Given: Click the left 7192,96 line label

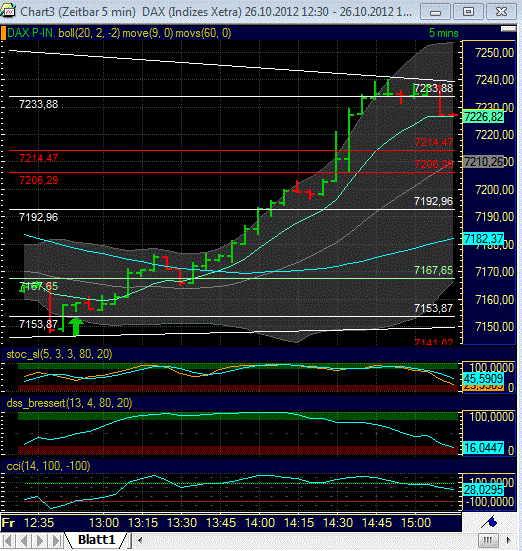Looking at the screenshot, I should [39, 217].
